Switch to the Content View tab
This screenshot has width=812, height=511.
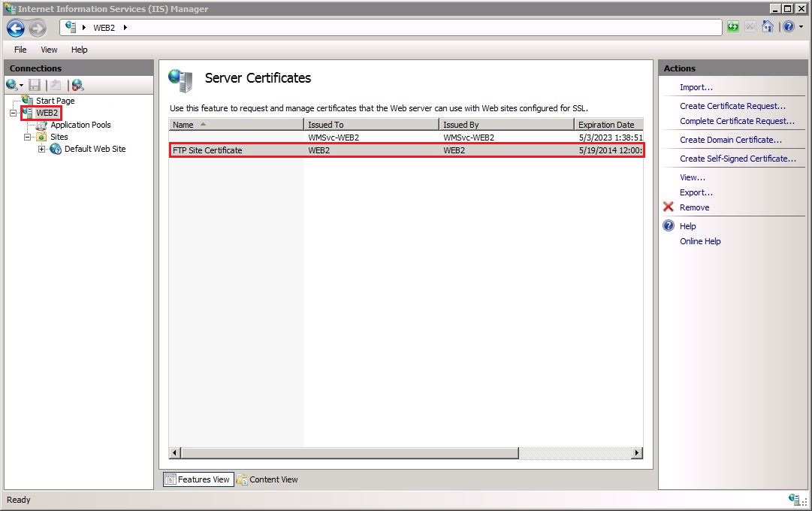[268, 479]
